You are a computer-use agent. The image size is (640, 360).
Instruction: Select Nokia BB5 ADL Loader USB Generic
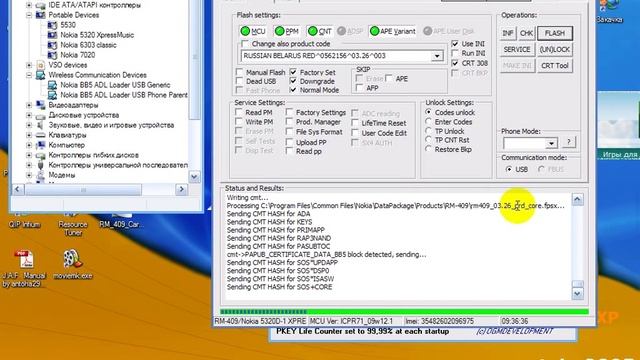115,85
